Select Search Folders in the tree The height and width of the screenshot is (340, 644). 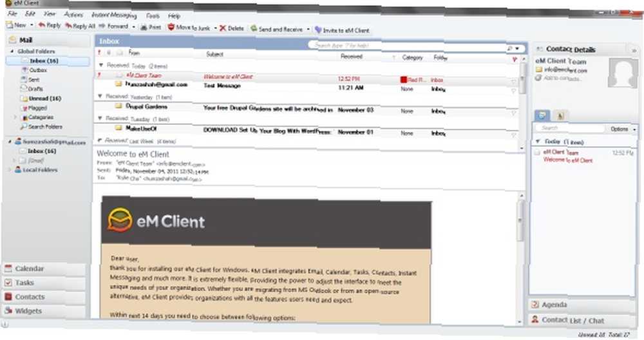pyautogui.click(x=41, y=127)
